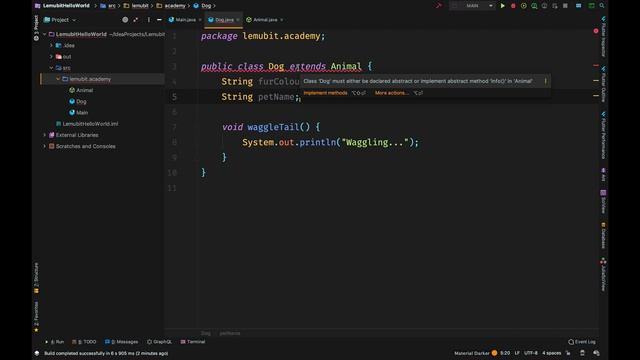Click the red Debug bug icon
The image size is (640, 360).
[x=513, y=6]
